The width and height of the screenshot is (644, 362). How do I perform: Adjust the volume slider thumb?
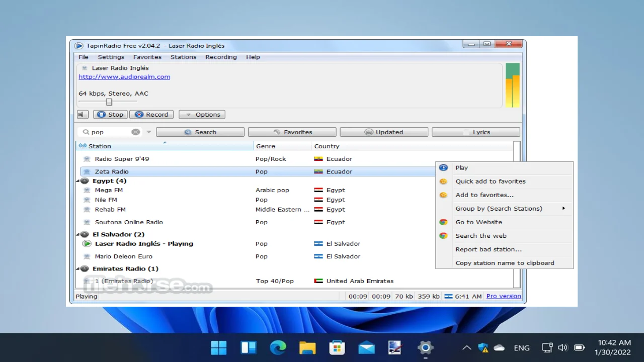coord(109,102)
